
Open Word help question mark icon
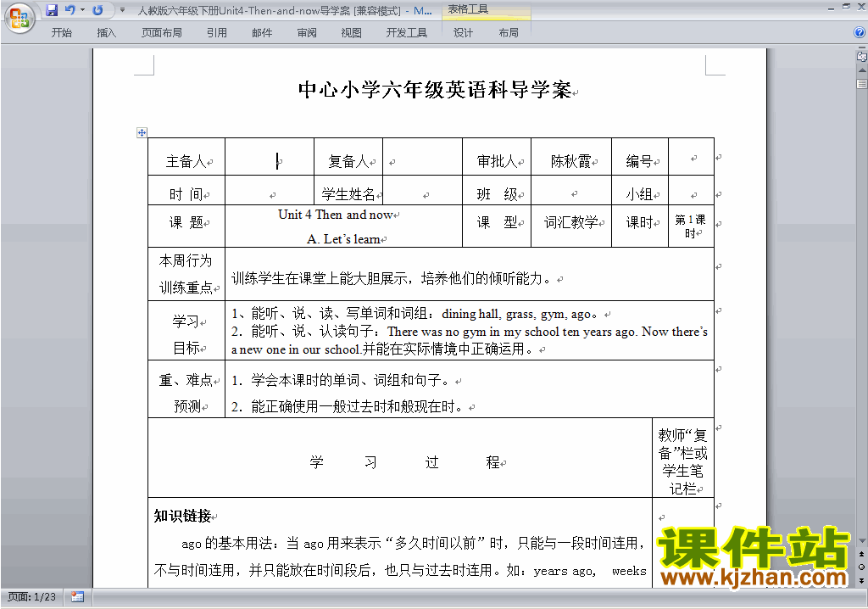(860, 32)
